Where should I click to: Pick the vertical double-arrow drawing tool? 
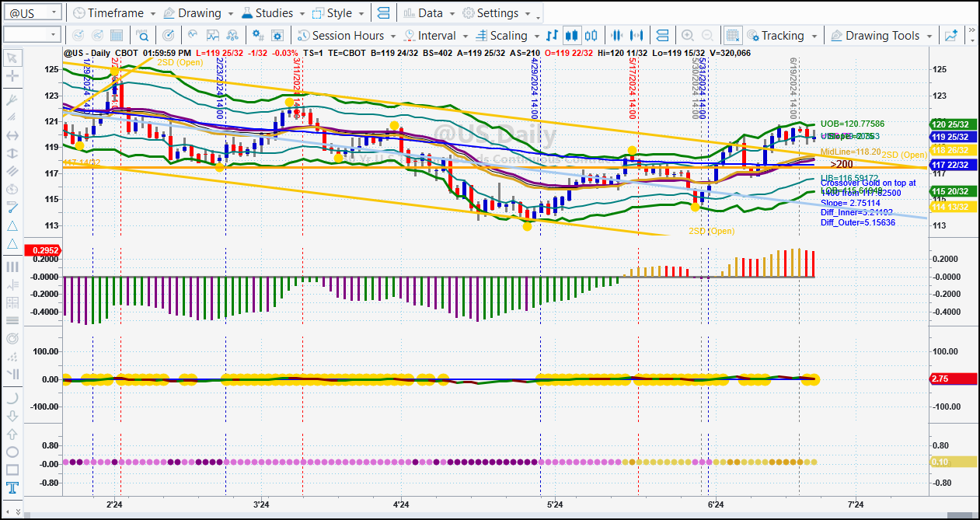(12, 153)
